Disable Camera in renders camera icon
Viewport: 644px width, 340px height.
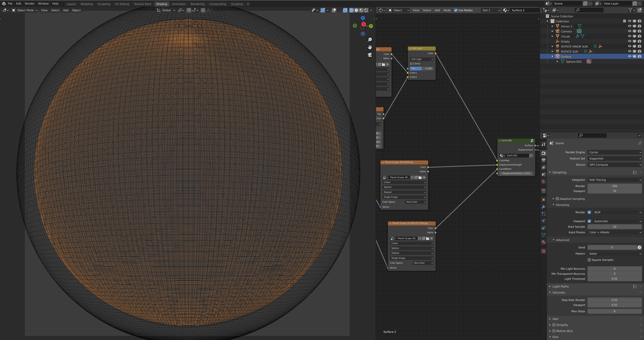pyautogui.click(x=639, y=31)
